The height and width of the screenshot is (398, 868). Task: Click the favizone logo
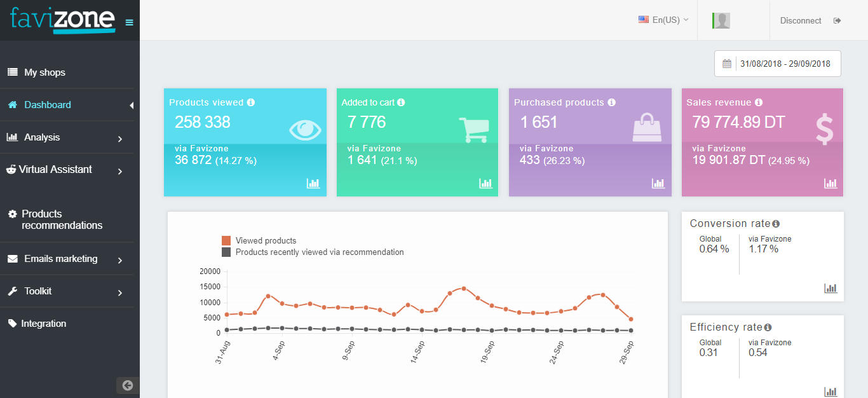click(x=63, y=20)
